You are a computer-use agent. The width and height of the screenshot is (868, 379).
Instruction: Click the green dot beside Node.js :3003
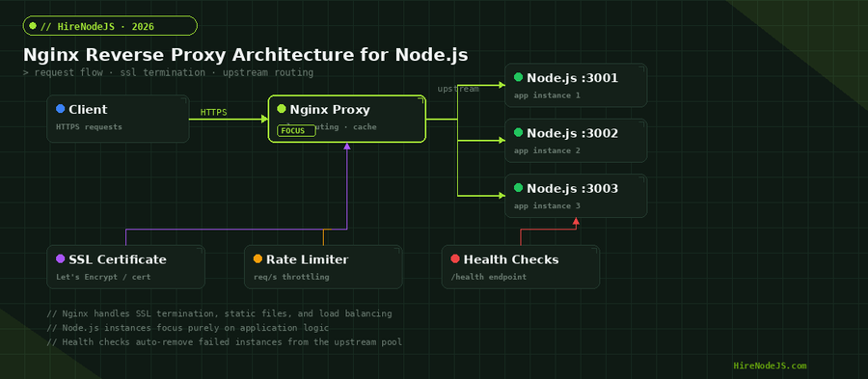point(518,187)
